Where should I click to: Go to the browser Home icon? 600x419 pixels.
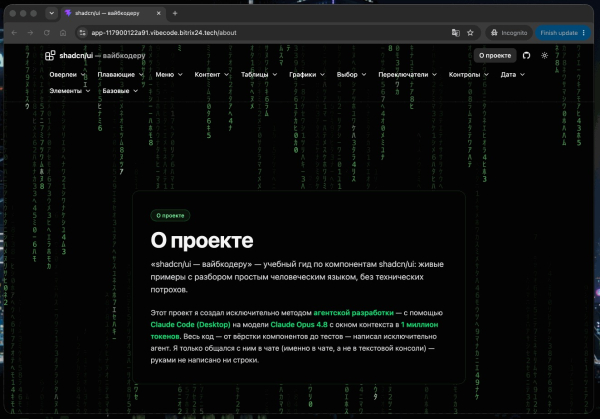63,33
